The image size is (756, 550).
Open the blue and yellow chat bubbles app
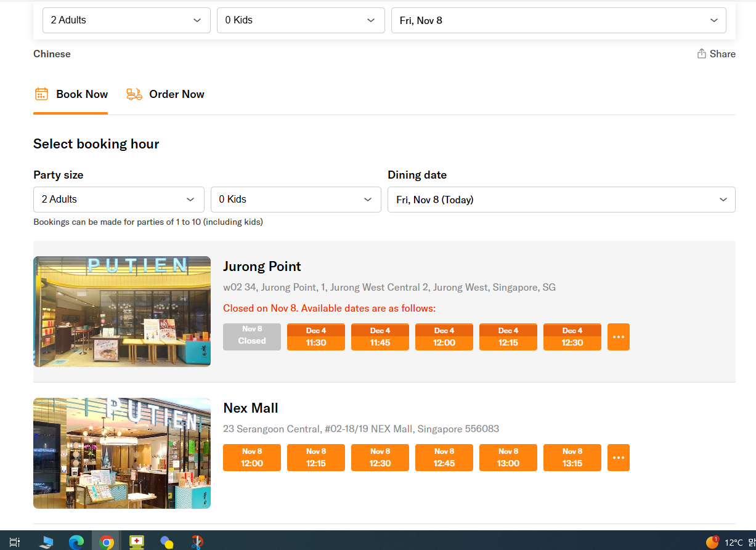pos(167,543)
